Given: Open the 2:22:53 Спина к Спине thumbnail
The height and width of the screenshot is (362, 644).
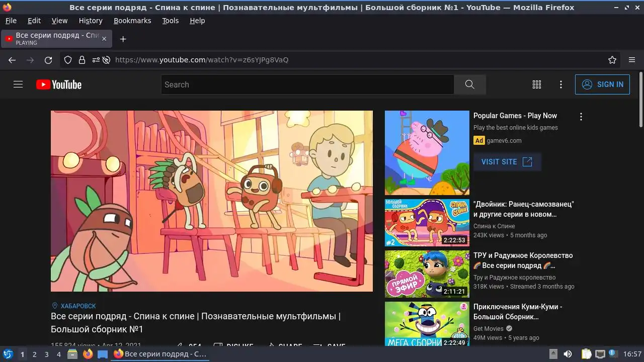Looking at the screenshot, I should point(427,223).
